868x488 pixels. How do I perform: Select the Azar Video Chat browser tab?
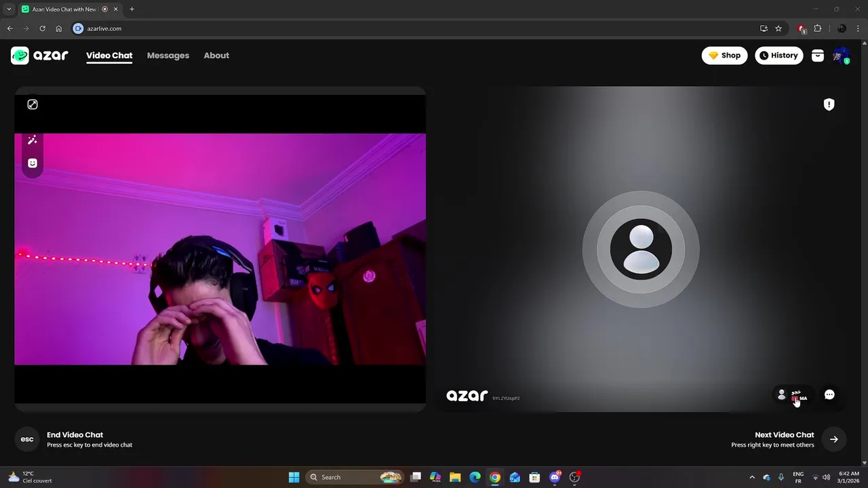[x=64, y=9]
